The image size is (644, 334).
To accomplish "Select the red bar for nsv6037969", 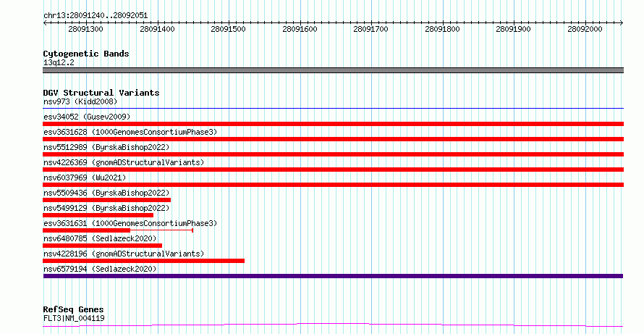I will (x=333, y=185).
